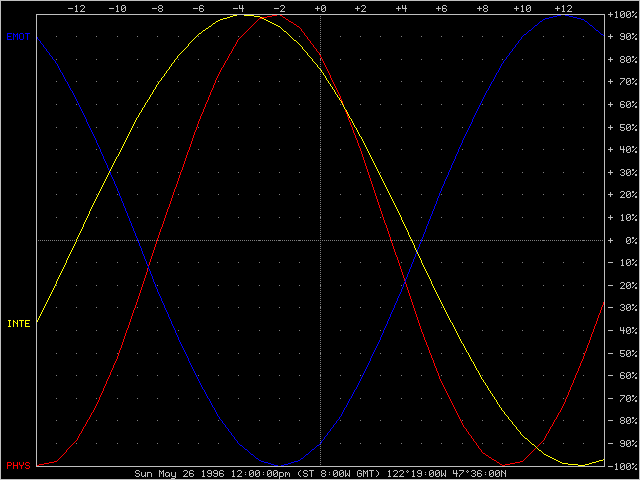Viewport: 640px width, 480px height.
Task: Click the + 20% scale label
Action: pos(622,195)
